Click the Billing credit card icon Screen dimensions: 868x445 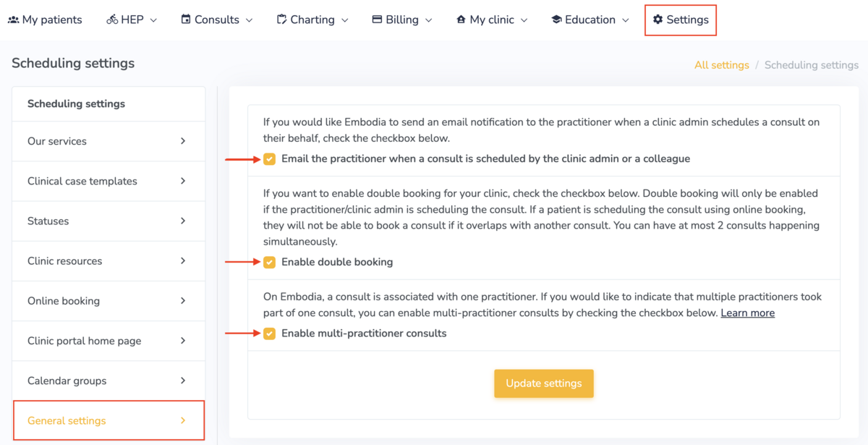(377, 20)
